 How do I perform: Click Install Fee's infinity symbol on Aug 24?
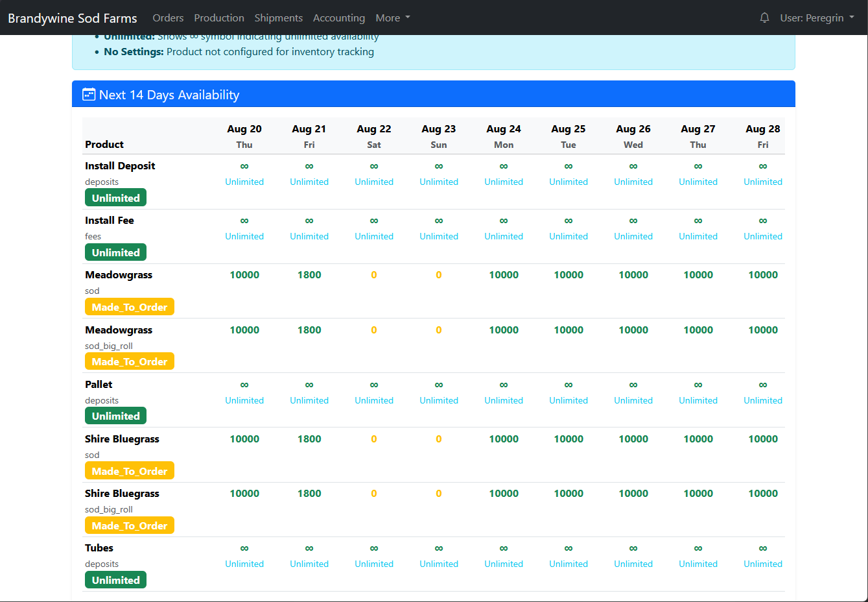504,221
